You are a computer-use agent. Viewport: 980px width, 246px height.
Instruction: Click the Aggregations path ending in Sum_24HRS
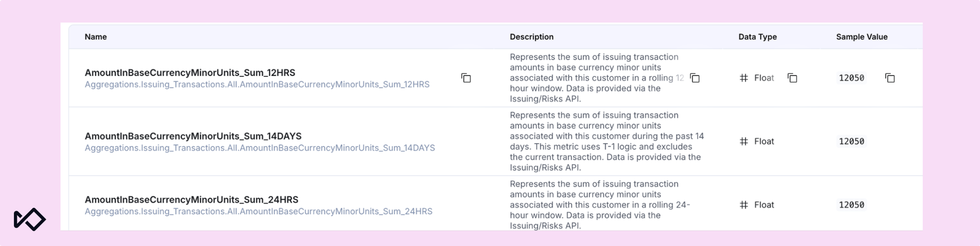click(x=258, y=211)
